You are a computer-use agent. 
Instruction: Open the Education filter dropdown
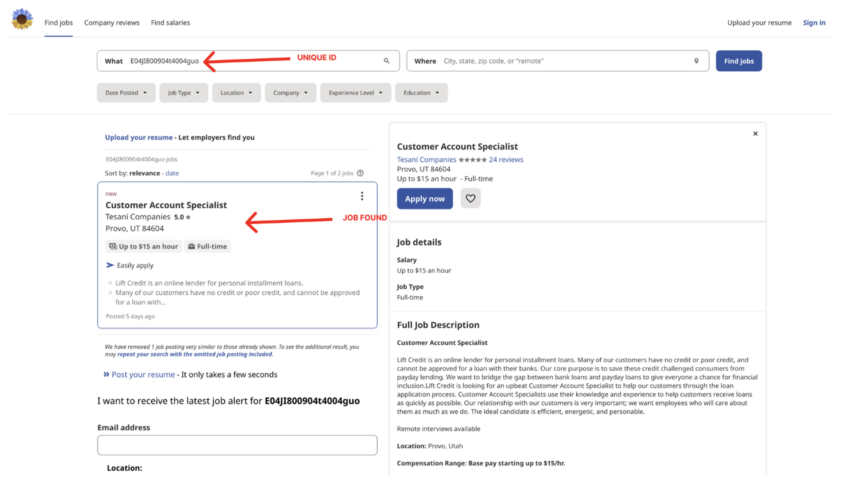421,93
